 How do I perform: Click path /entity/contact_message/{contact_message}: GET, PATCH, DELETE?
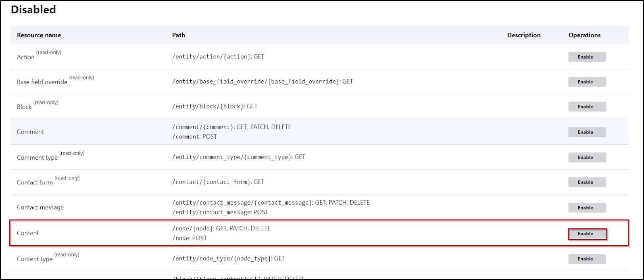(271, 203)
